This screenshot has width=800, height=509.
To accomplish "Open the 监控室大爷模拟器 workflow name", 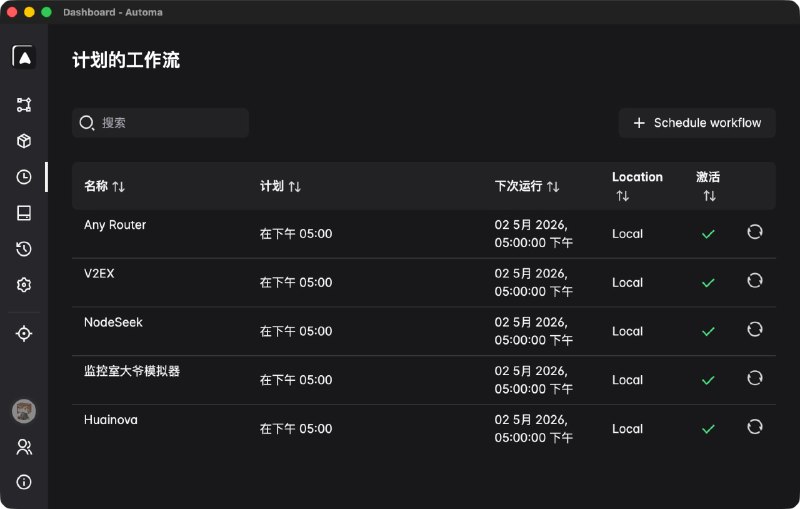I will click(x=132, y=371).
